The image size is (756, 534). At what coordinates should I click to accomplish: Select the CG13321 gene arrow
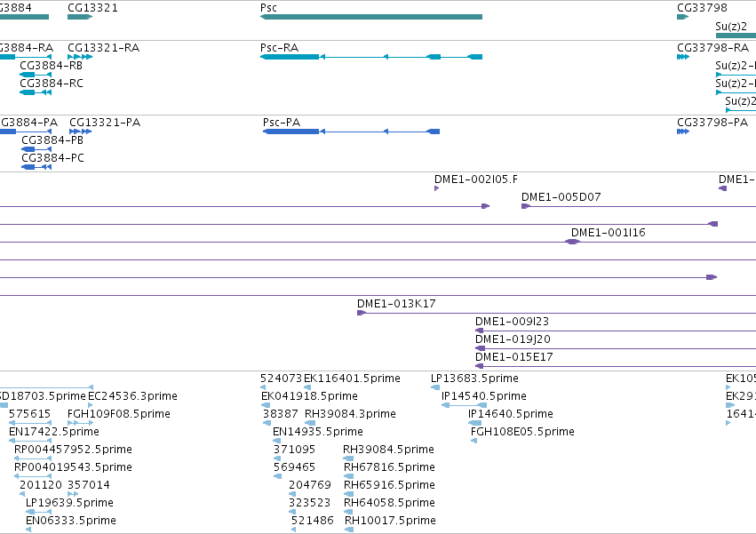coord(80,17)
